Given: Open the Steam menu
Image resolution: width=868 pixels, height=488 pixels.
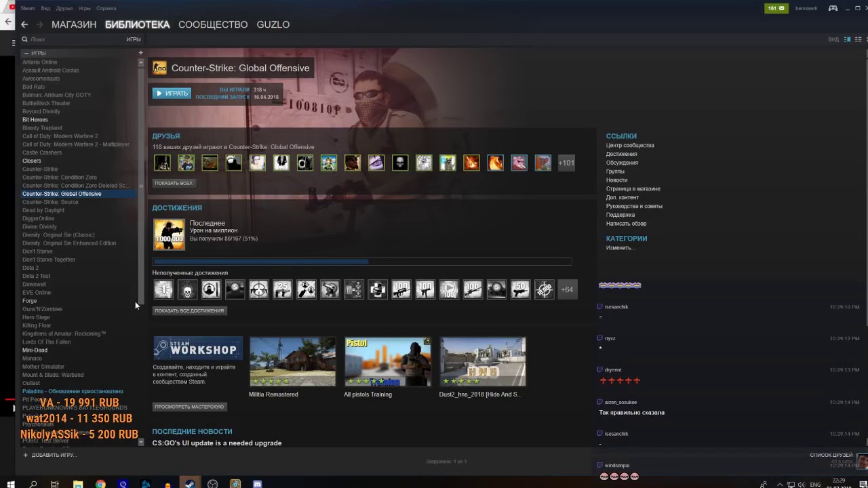Looking at the screenshot, I should pos(28,8).
